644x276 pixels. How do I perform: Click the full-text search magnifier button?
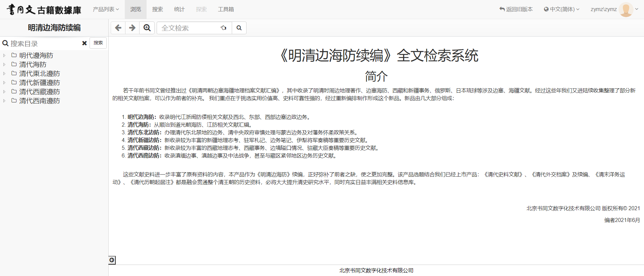[x=239, y=28]
